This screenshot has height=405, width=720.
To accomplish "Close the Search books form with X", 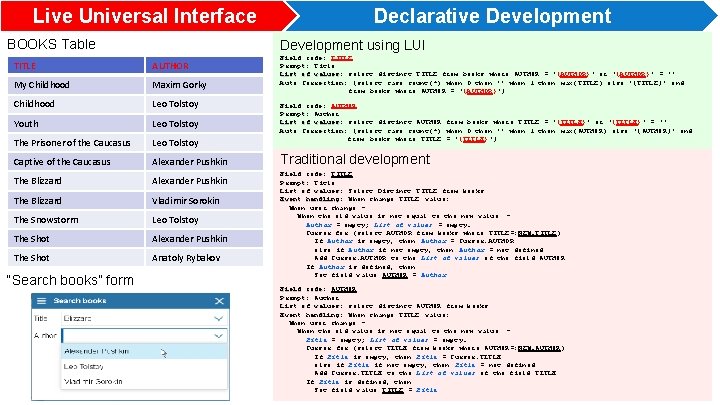I will tap(219, 301).
